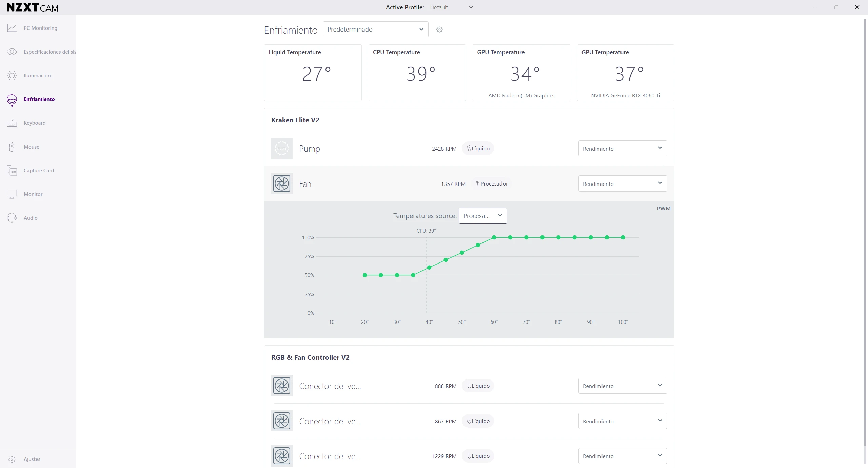868x468 pixels.
Task: Go to Audio section
Action: 31,218
